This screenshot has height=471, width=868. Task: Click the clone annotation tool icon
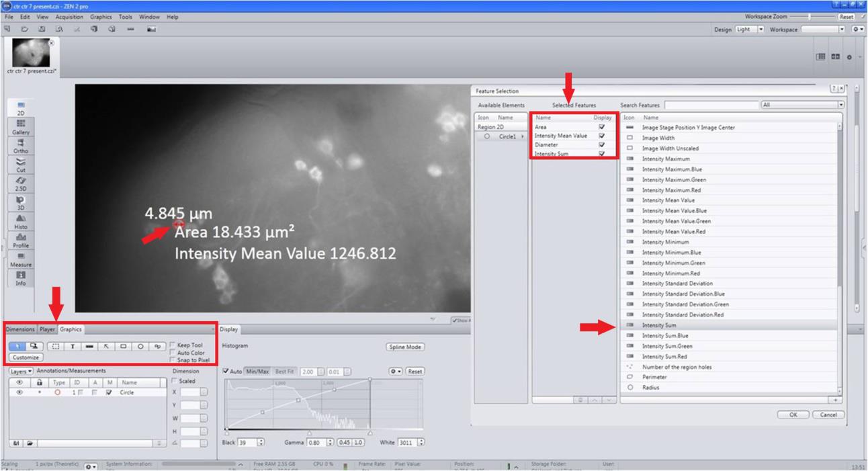tap(35, 347)
